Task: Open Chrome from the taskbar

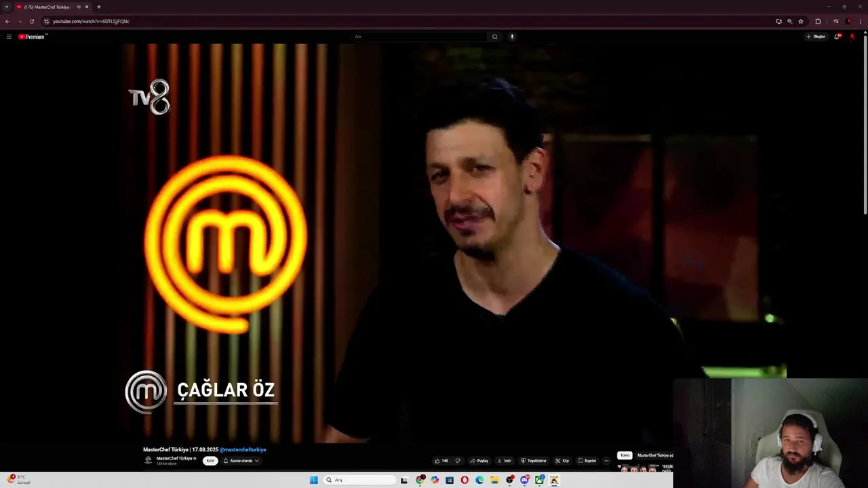Action: pos(420,480)
